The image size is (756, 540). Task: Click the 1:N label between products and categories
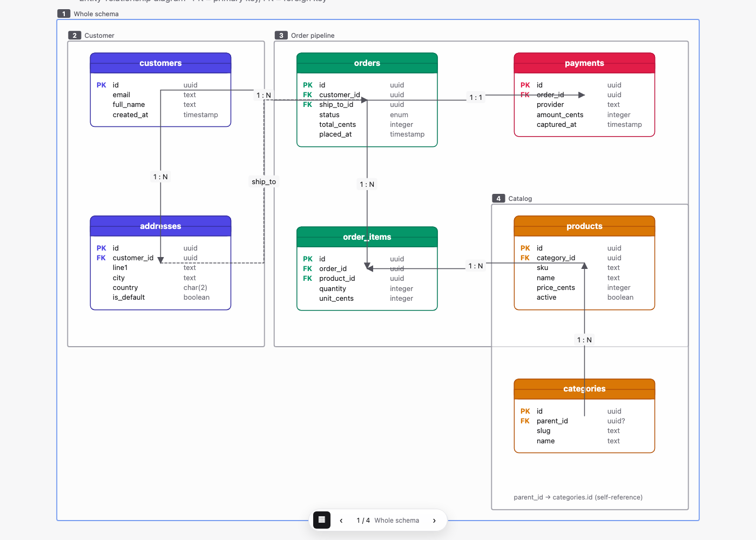tap(584, 340)
